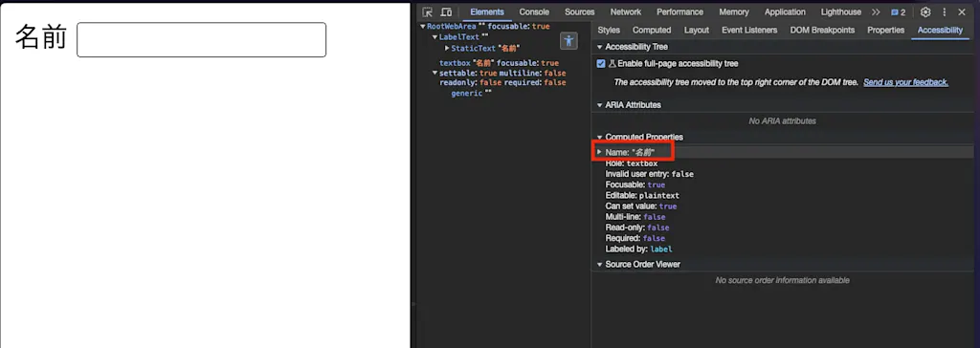
Task: Select the Computed sidebar tab
Action: pyautogui.click(x=652, y=30)
